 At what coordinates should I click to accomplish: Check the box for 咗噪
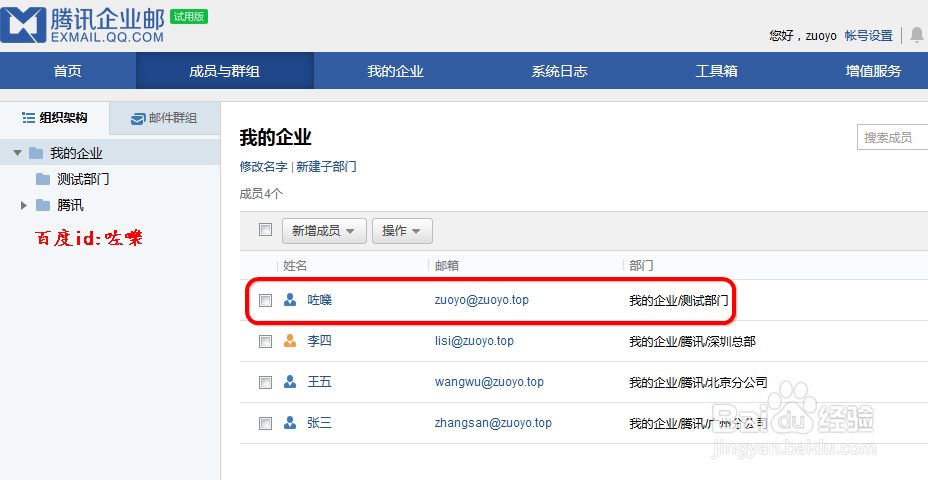[x=265, y=301]
